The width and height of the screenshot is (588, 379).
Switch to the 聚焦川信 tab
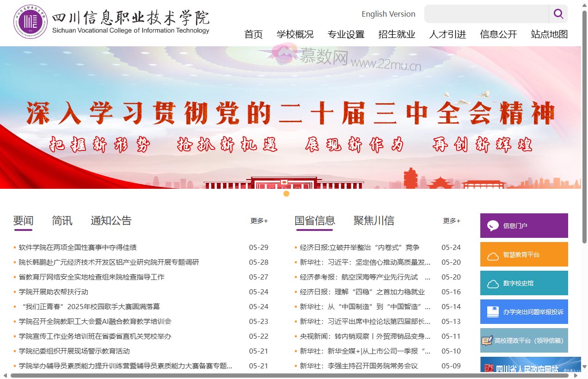coord(374,221)
